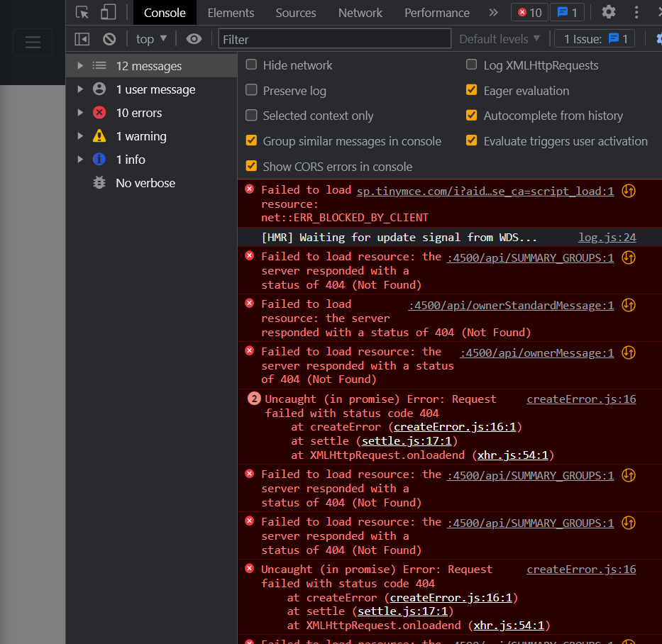Viewport: 662px width, 644px height.
Task: Expand the 1 info group arrow
Action: tap(79, 159)
